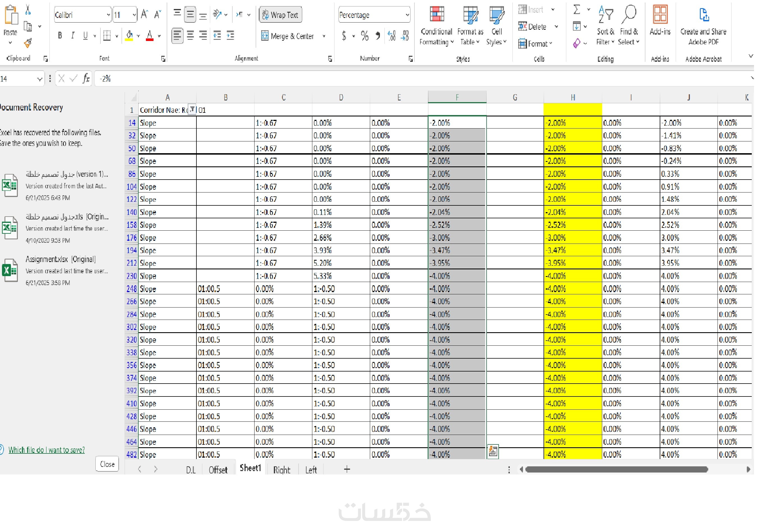
Task: Toggle Bold formatting
Action: [60, 35]
